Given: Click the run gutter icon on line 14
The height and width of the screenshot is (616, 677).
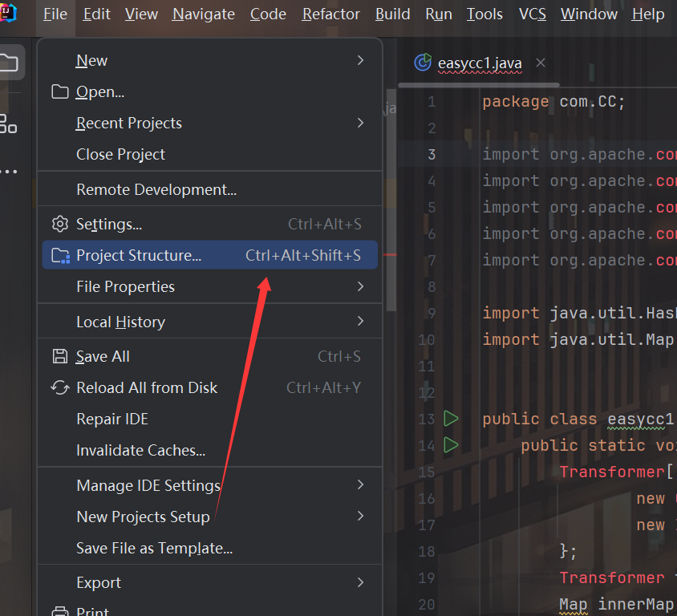Looking at the screenshot, I should point(451,444).
